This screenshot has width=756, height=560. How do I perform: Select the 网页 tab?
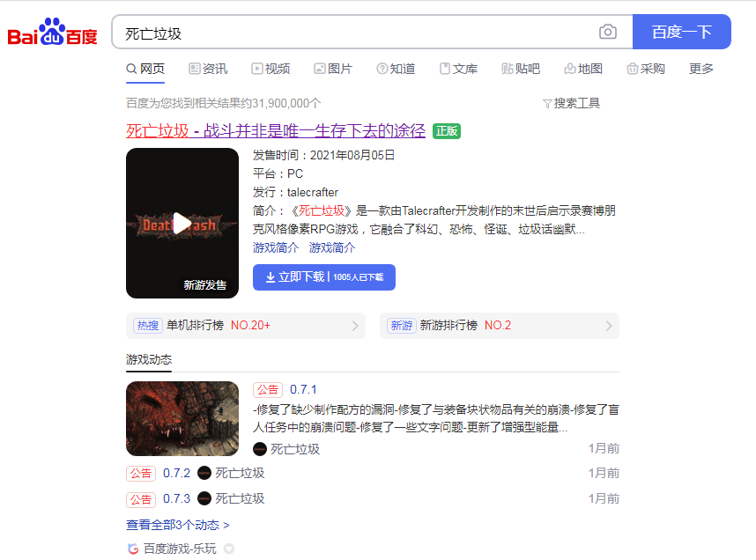tap(145, 69)
